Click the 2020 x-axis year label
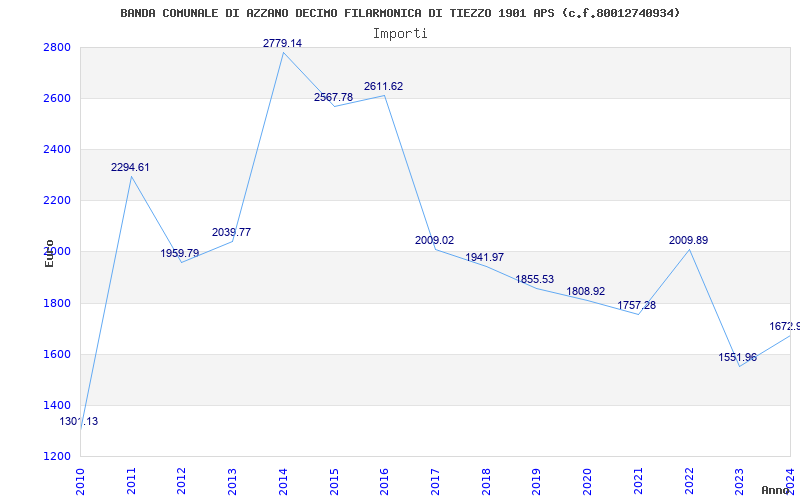The height and width of the screenshot is (500, 800). [587, 482]
